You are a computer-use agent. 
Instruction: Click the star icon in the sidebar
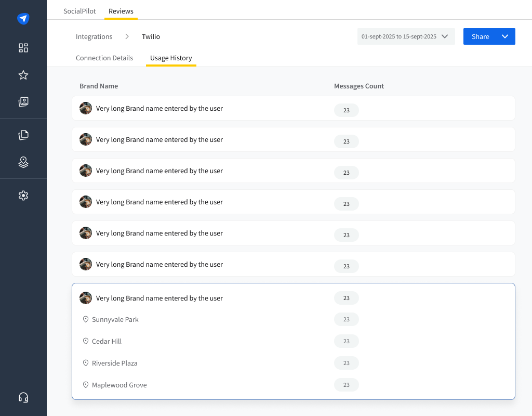pos(23,75)
